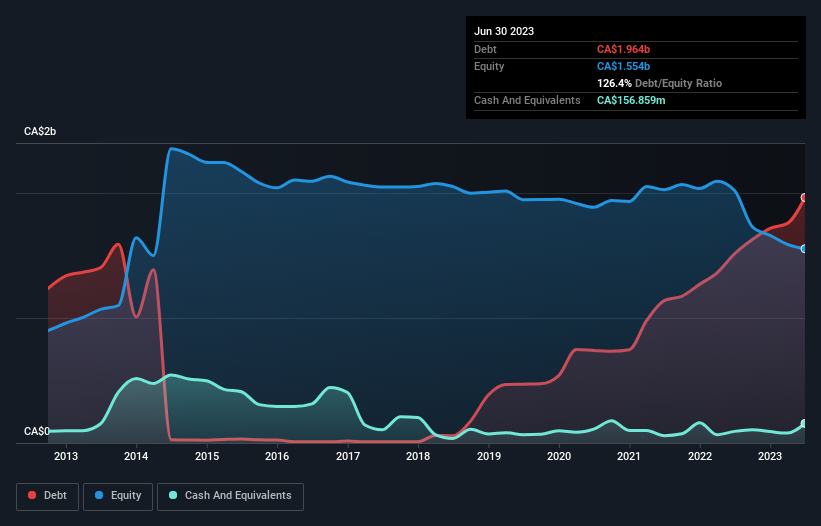Click the red Debt legend dot
This screenshot has height=526, width=821.
[x=32, y=495]
